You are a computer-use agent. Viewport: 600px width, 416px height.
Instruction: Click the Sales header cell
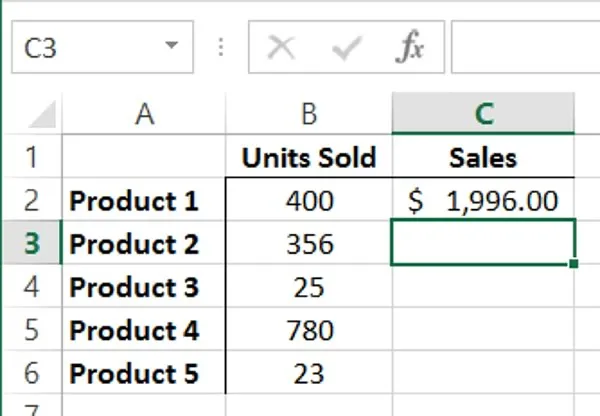[x=484, y=157]
